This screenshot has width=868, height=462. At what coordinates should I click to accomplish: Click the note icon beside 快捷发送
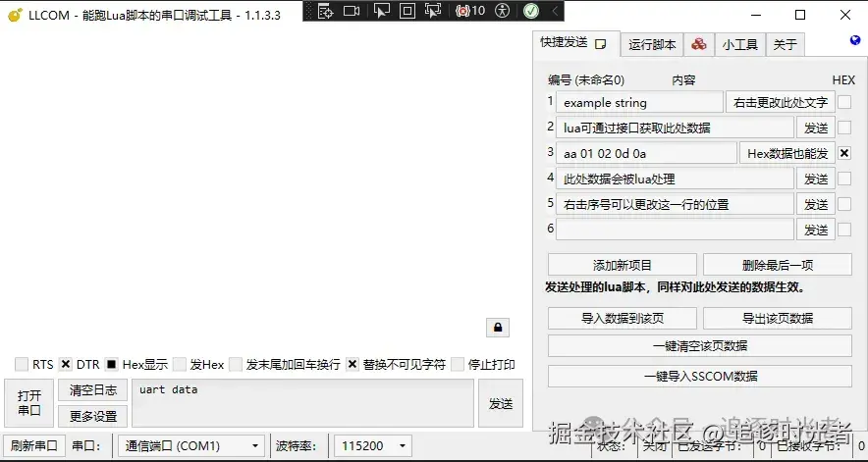point(601,44)
